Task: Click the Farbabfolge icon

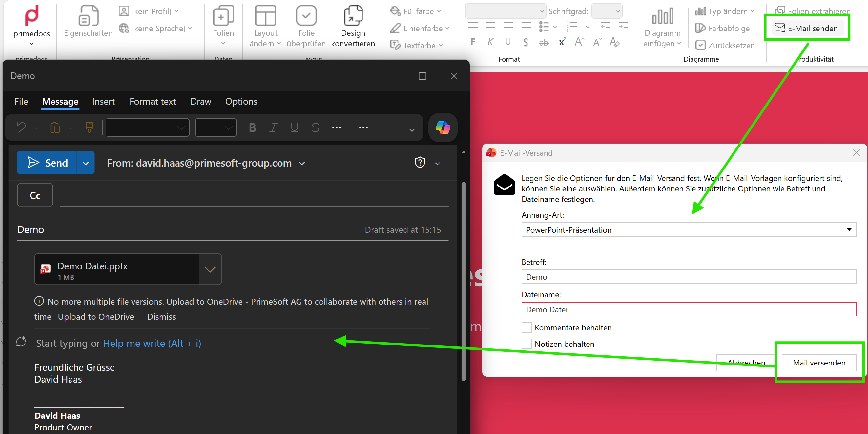Action: [700, 28]
